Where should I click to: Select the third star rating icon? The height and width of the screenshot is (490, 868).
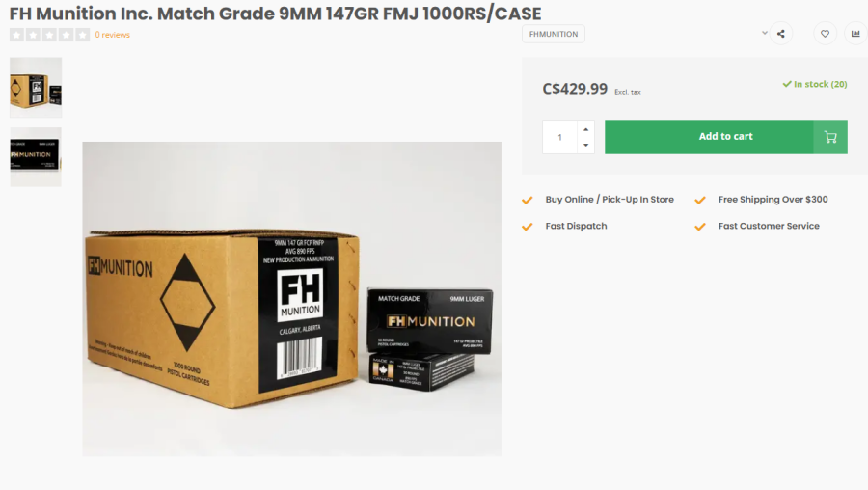(x=50, y=35)
